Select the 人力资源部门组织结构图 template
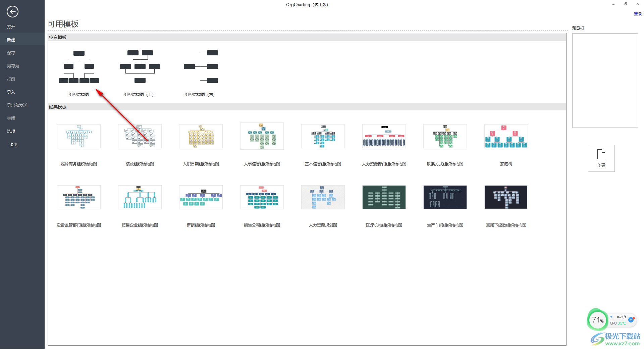Image resolution: width=644 pixels, height=349 pixels. (384, 136)
